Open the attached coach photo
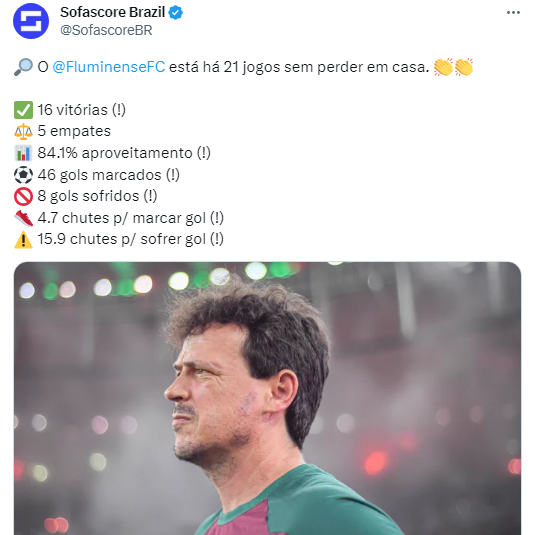This screenshot has height=535, width=537. point(267,398)
